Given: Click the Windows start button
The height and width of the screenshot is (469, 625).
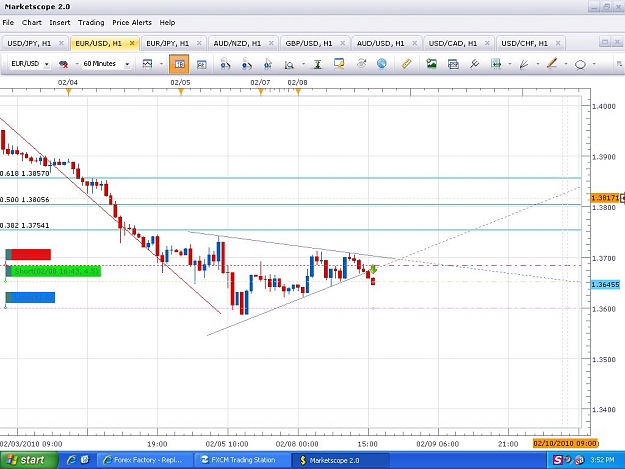Looking at the screenshot, I should click(x=28, y=460).
